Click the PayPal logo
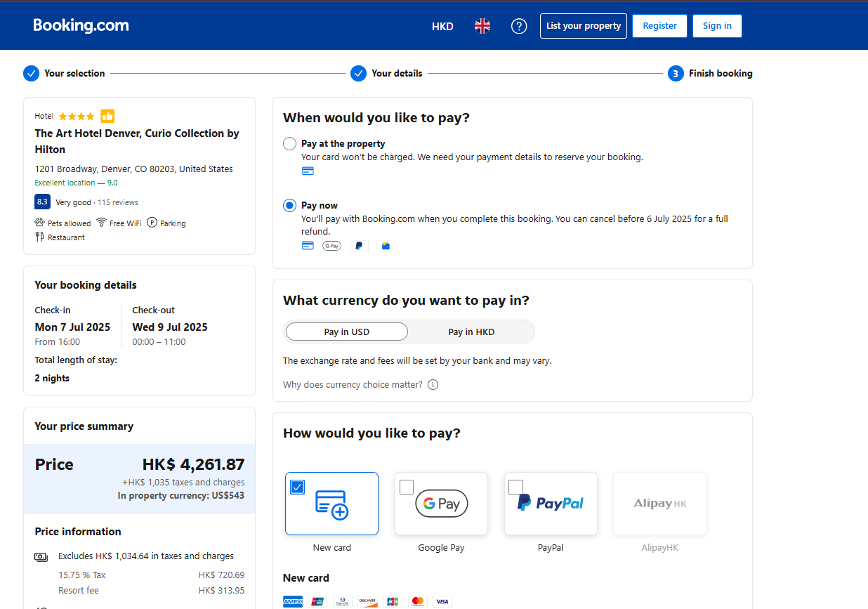 551,504
